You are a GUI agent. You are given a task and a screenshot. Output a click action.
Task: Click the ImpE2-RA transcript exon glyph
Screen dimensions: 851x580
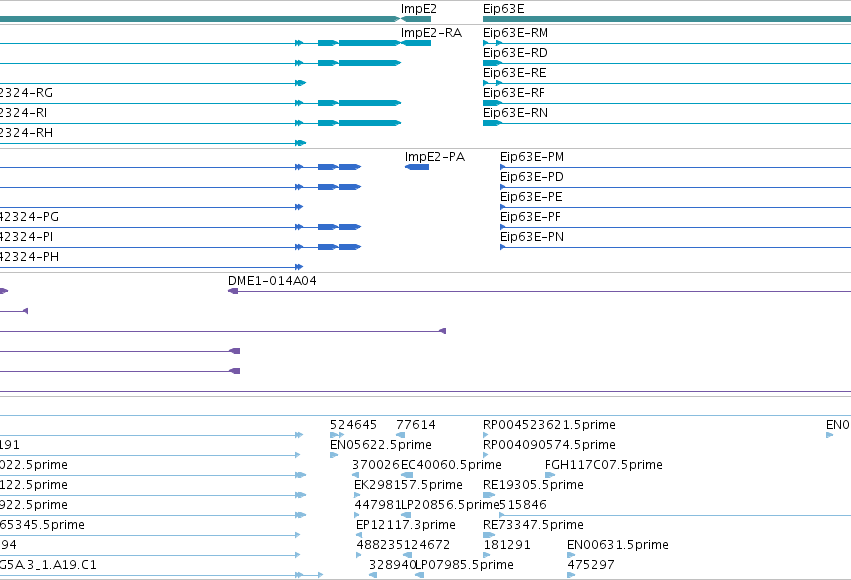pos(416,43)
